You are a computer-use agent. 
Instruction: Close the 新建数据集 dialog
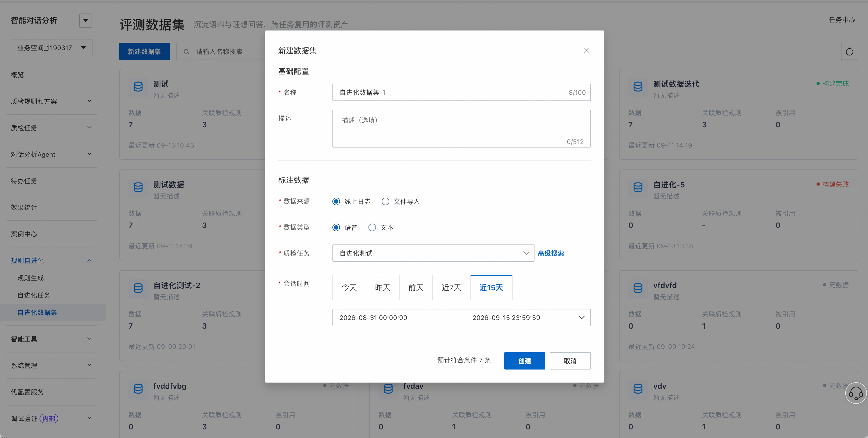point(586,50)
